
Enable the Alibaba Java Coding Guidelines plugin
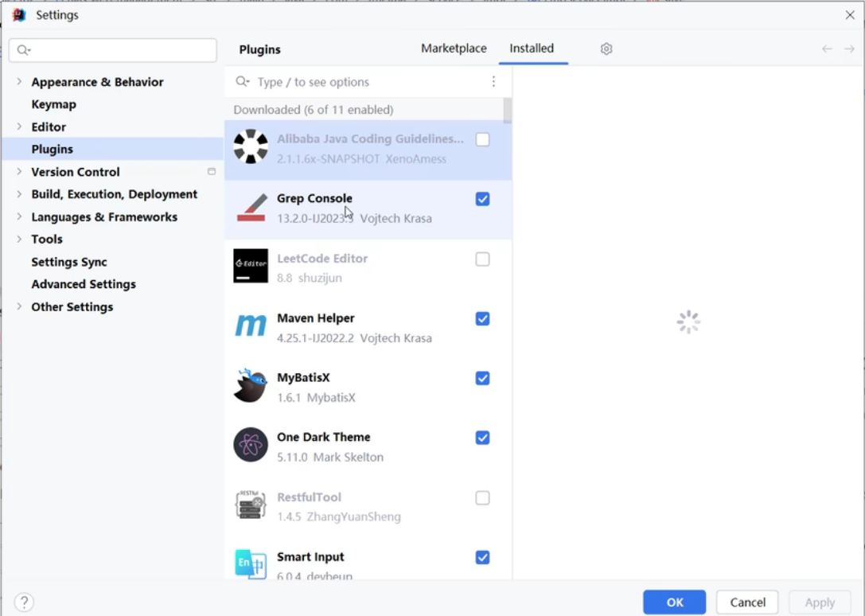(x=482, y=139)
